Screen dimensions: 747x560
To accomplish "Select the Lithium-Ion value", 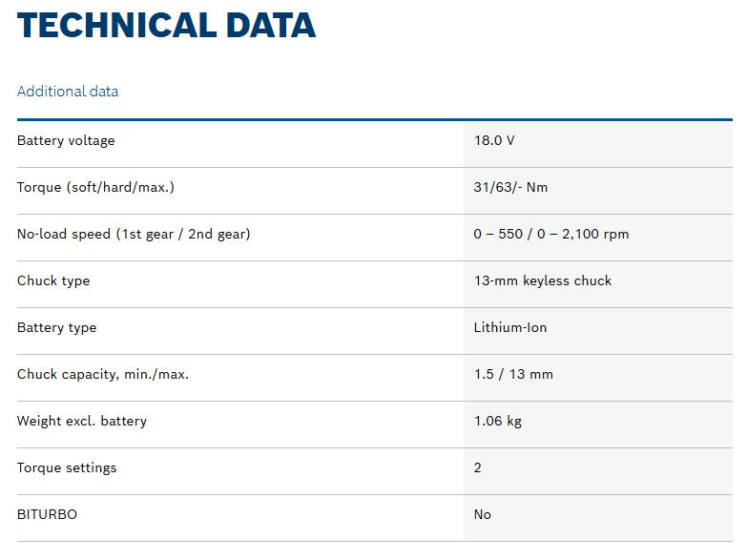I will click(x=510, y=328).
